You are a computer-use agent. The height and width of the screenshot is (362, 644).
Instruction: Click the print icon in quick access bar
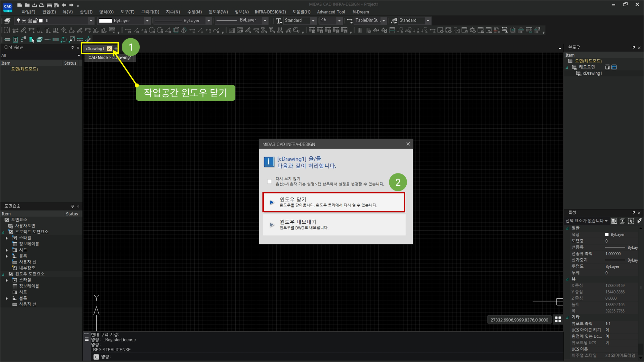[x=49, y=5]
